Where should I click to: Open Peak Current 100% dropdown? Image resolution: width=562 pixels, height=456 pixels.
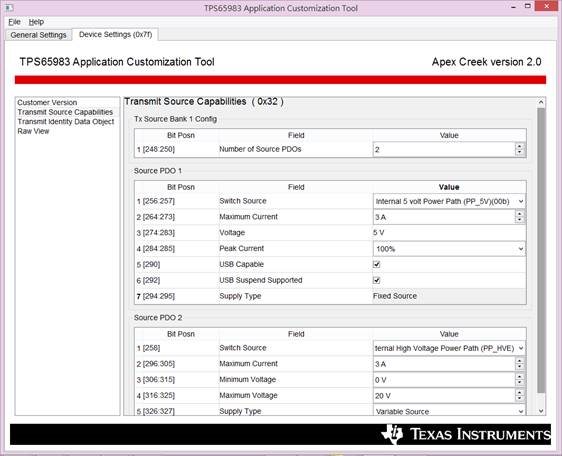[449, 249]
